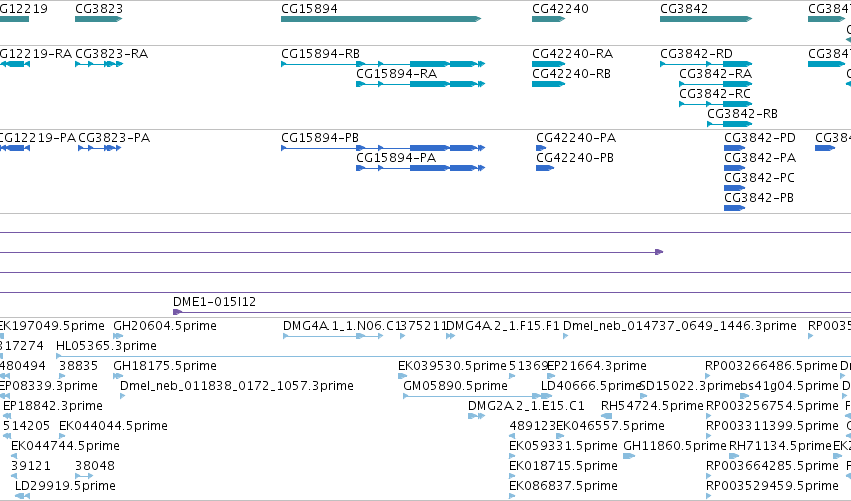Click EST RP003529459.5prime
Viewport: 851px width, 501px height.
point(772,486)
